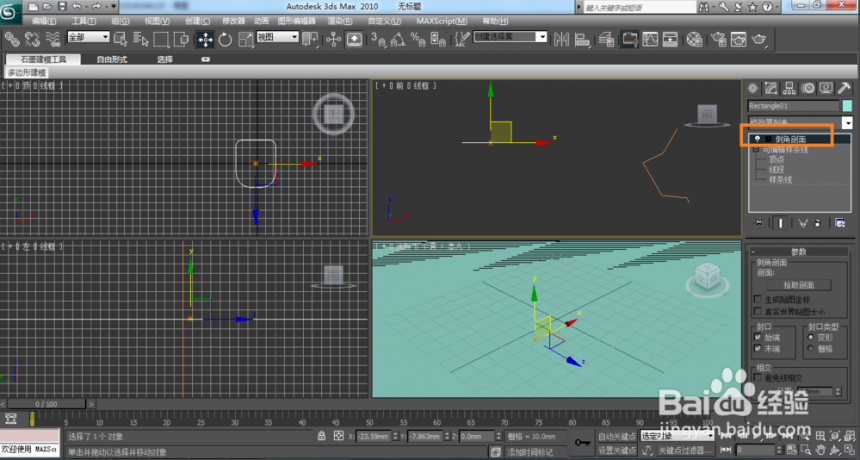Viewport: 860px width, 460px height.
Task: Toggle 3D Snaps in main toolbar
Action: coord(378,39)
